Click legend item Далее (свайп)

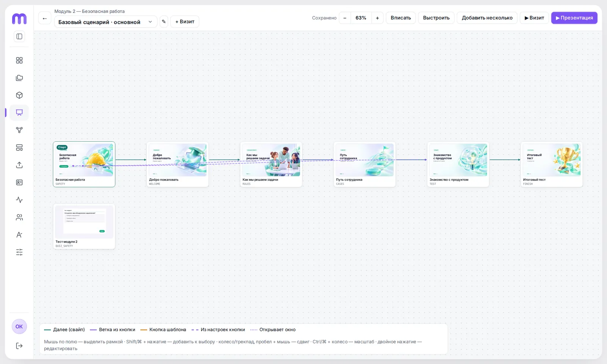(64, 330)
